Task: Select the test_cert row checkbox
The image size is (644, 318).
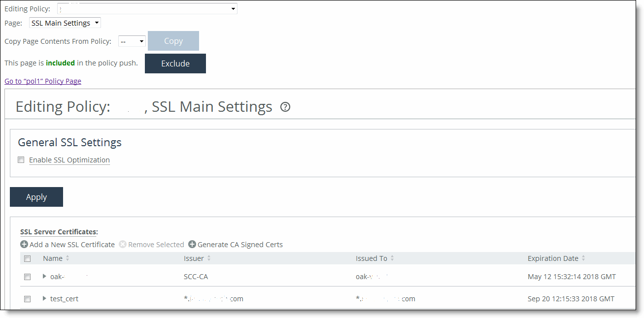Action: pos(28,299)
